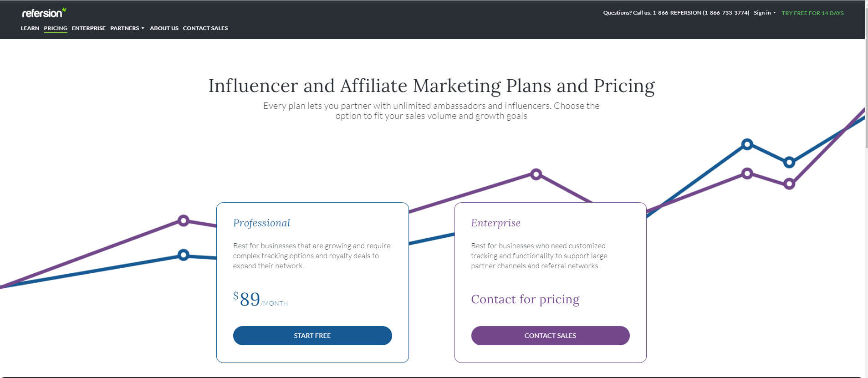Click Try Free For 14 Days link

pos(812,13)
